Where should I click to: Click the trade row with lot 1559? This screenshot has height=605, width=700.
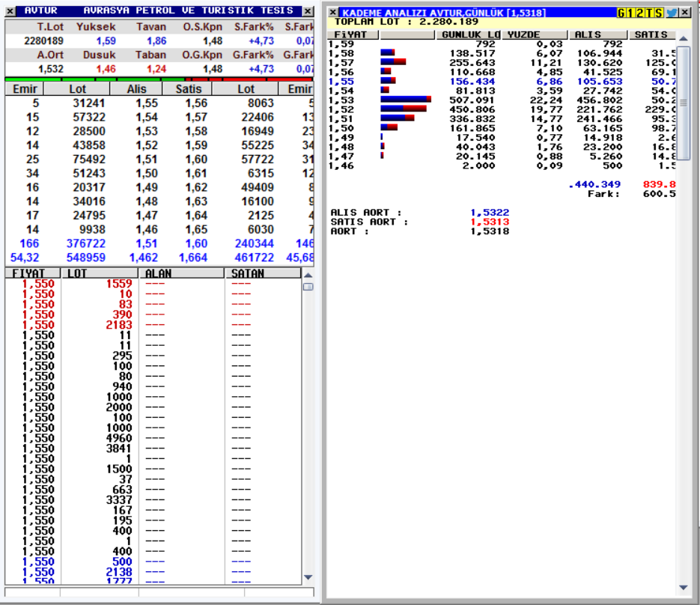click(x=153, y=284)
